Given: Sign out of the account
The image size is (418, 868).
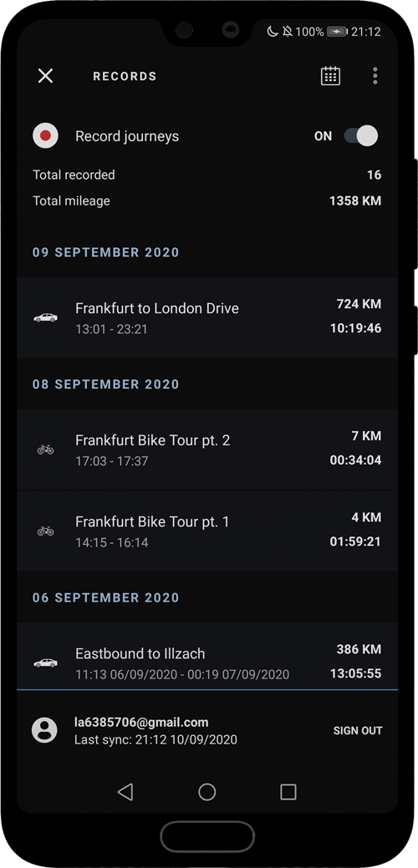Looking at the screenshot, I should [358, 731].
